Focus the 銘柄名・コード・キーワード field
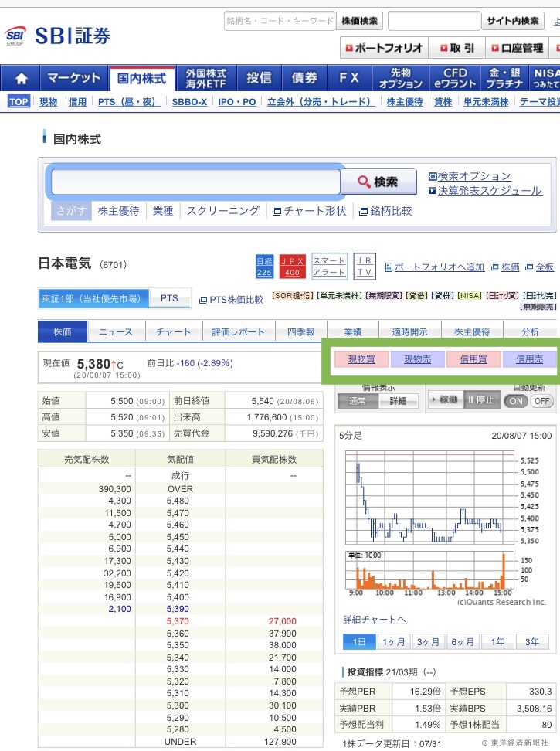This screenshot has height=751, width=560. coord(280,21)
